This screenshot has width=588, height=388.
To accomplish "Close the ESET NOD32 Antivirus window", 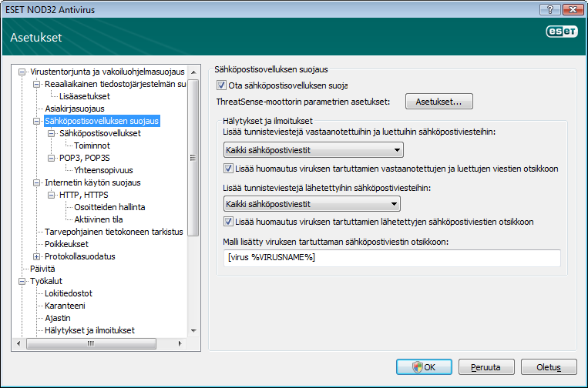I will coord(573,9).
